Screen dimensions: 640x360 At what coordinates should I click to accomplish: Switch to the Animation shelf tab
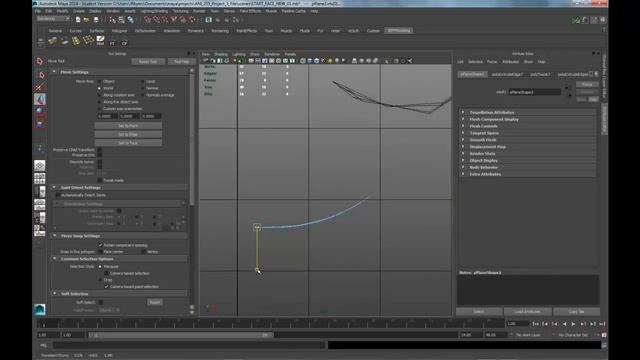[171, 31]
